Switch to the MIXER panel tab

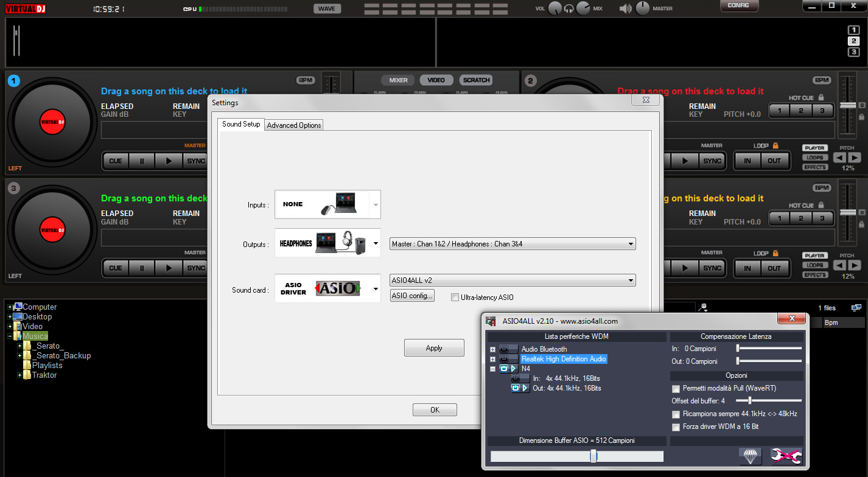pyautogui.click(x=399, y=80)
